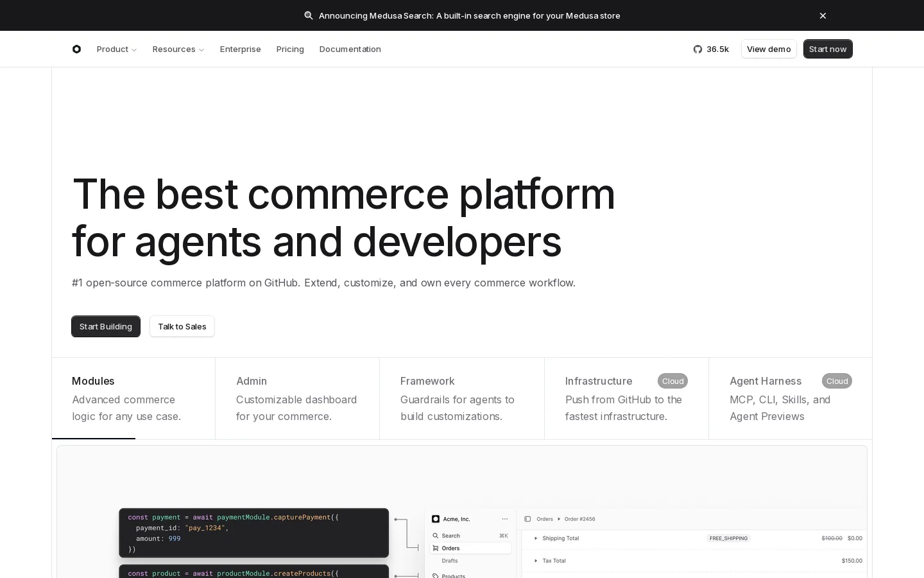Screen dimensions: 924x578
Task: Click the View demo button
Action: click(769, 49)
